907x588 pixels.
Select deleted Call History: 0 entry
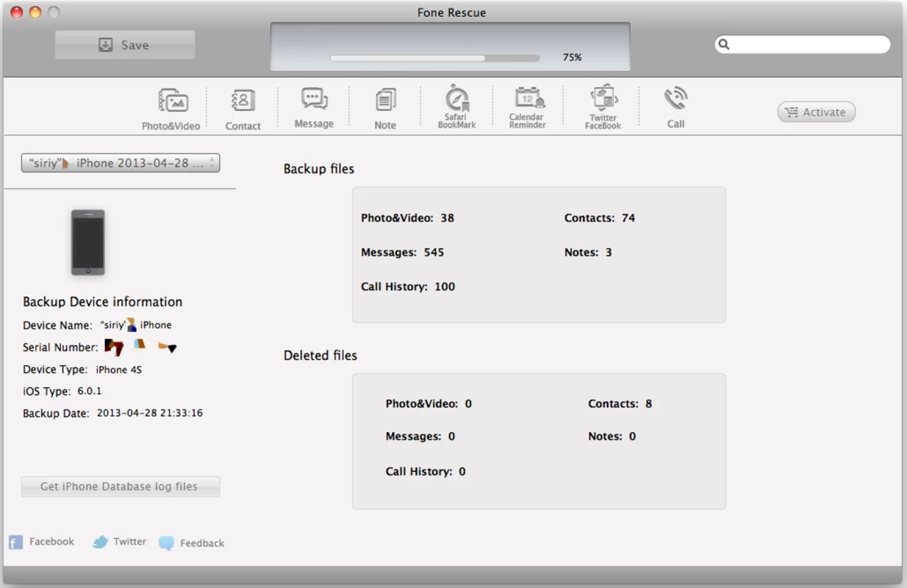tap(425, 471)
